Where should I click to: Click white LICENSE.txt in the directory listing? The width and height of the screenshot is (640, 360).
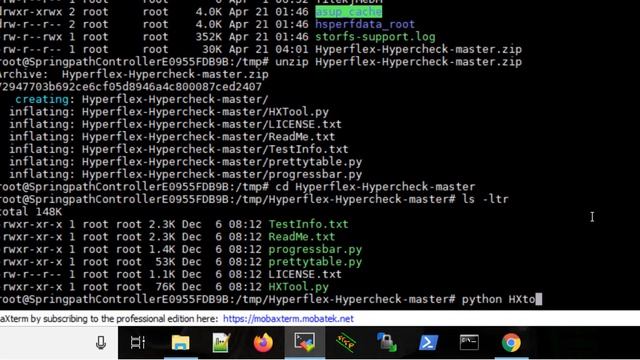pos(305,274)
